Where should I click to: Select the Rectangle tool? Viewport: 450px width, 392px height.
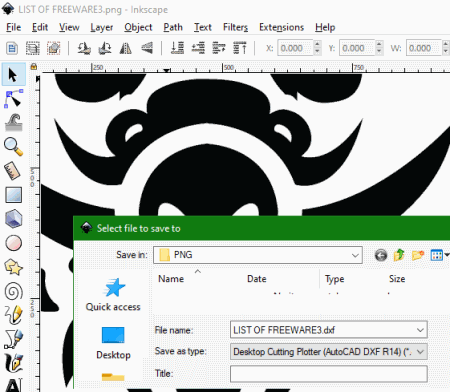(14, 195)
